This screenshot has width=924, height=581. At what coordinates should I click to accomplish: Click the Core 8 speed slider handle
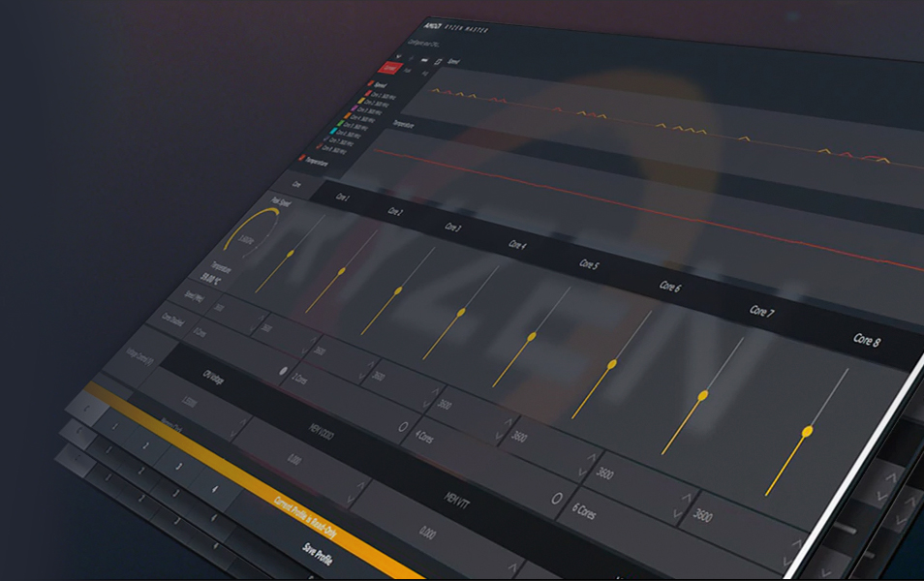tap(807, 431)
